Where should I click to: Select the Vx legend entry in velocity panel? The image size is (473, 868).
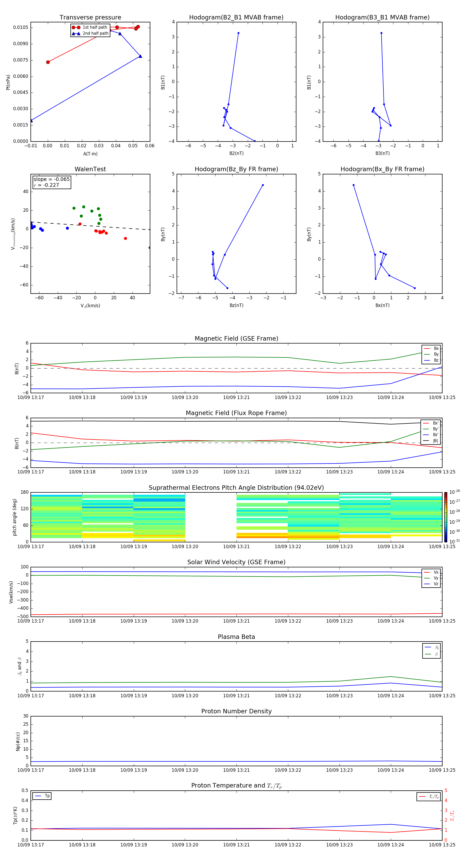pos(431,572)
